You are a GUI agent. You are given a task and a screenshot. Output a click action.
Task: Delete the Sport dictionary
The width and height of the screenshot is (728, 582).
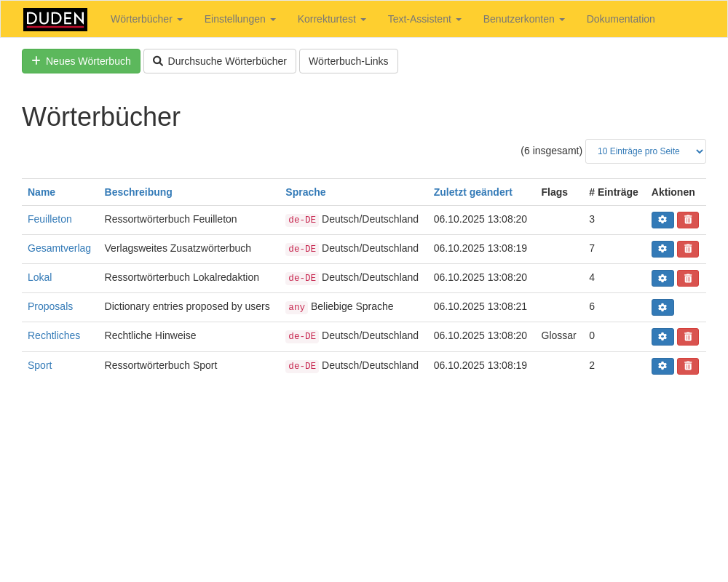click(x=688, y=366)
